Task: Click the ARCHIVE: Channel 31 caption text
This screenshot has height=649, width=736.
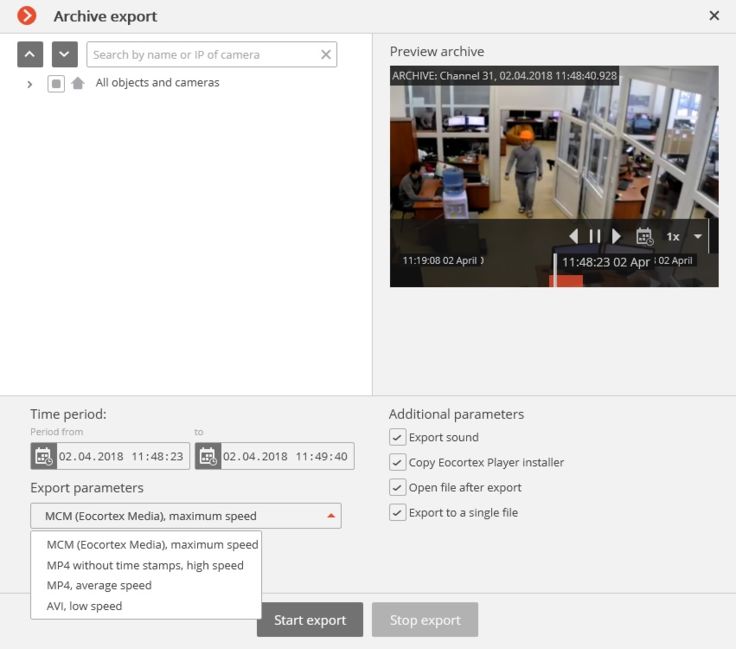Action: pyautogui.click(x=505, y=76)
